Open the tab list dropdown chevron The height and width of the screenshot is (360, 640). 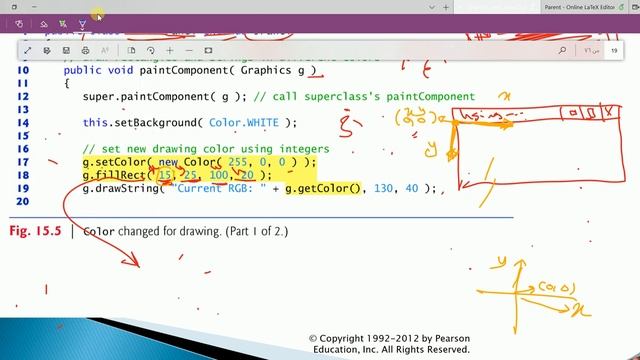tap(432, 7)
